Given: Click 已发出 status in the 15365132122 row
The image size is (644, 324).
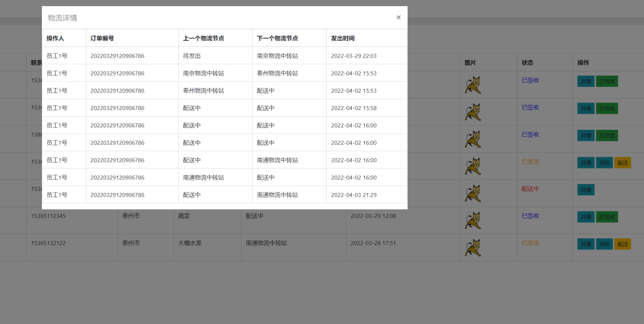Looking at the screenshot, I should [x=530, y=243].
